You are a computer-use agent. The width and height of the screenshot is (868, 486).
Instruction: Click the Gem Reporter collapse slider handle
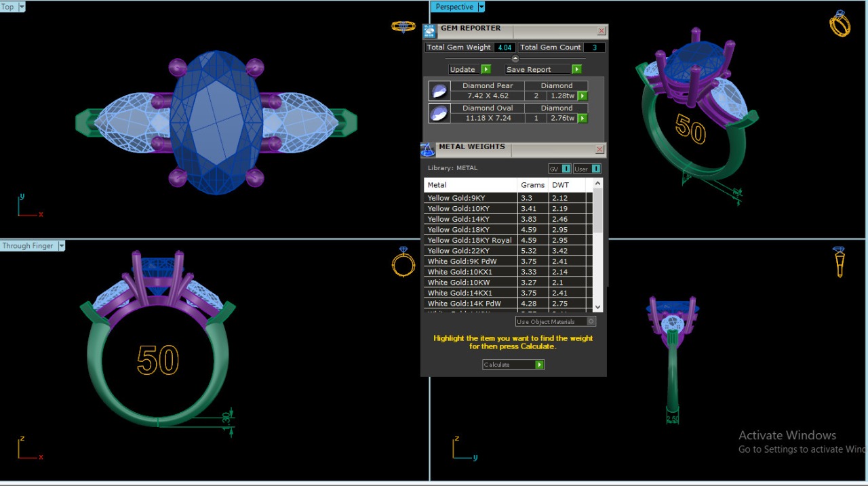(515, 59)
